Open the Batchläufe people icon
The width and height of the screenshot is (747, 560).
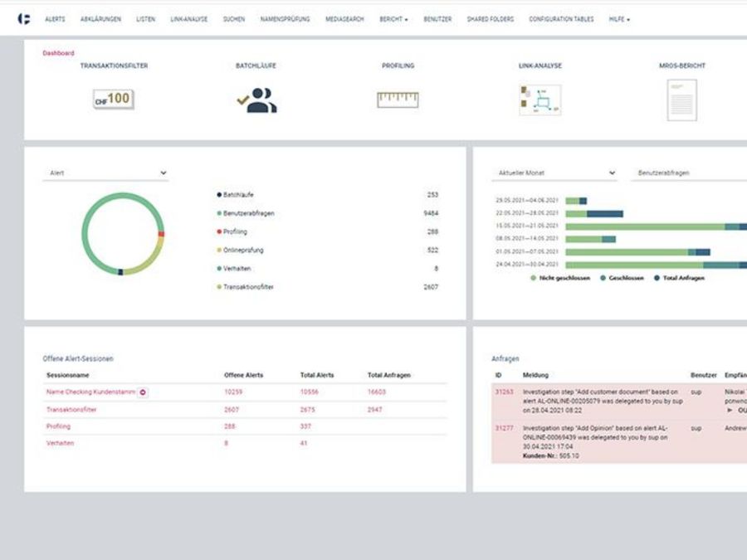click(256, 100)
